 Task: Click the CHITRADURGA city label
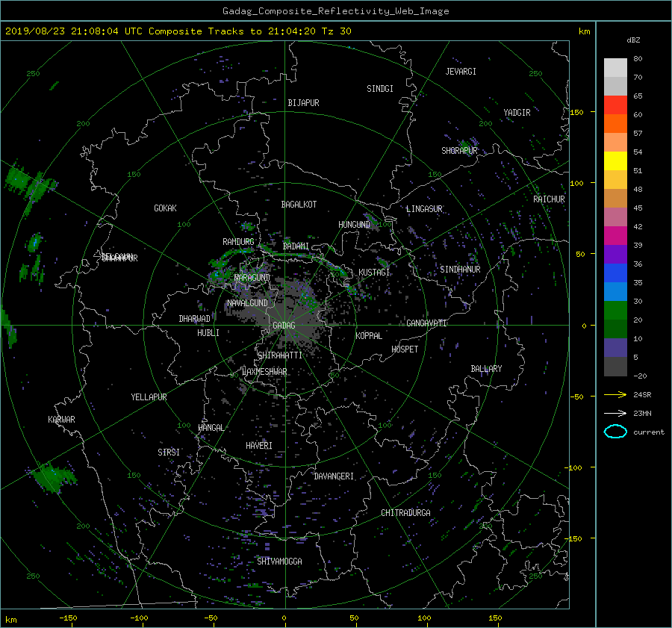[405, 513]
